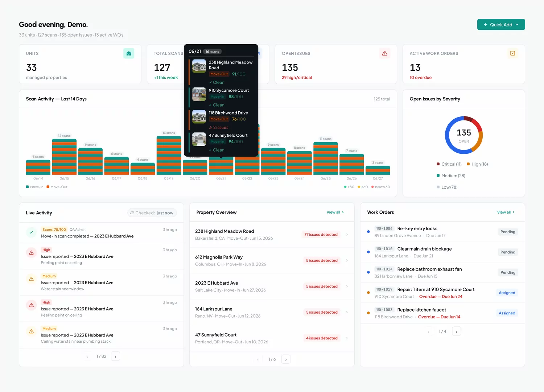The width and height of the screenshot is (544, 392).
Task: Click Score: 78/100 badge in Live Activity
Action: (x=54, y=230)
